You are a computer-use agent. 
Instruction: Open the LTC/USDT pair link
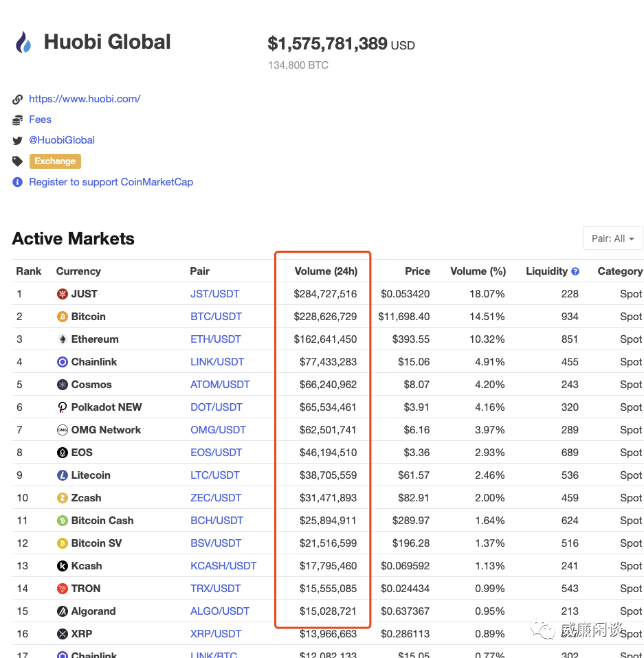215,475
